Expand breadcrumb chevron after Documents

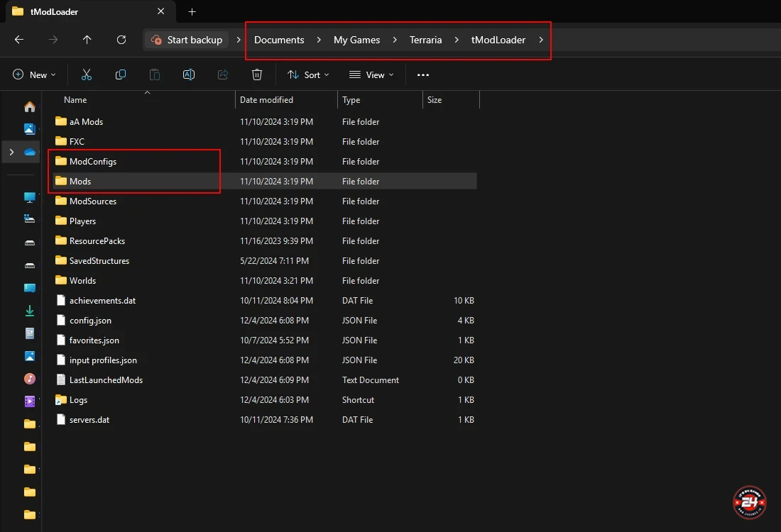tap(319, 40)
